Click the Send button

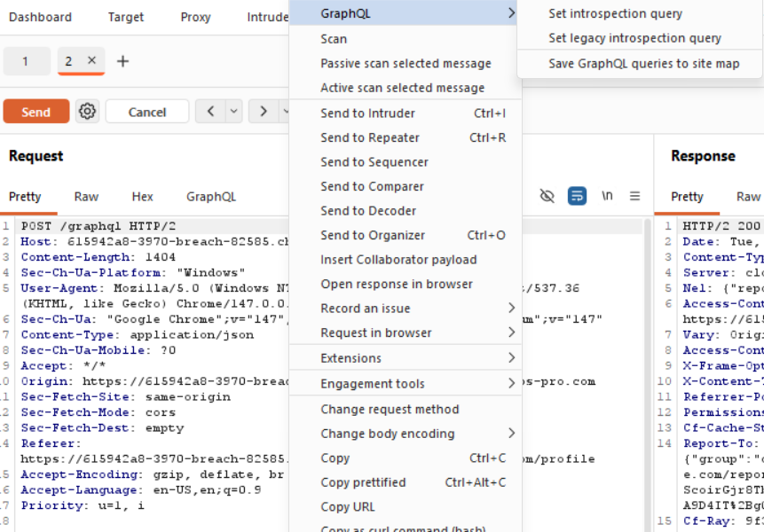click(x=36, y=112)
